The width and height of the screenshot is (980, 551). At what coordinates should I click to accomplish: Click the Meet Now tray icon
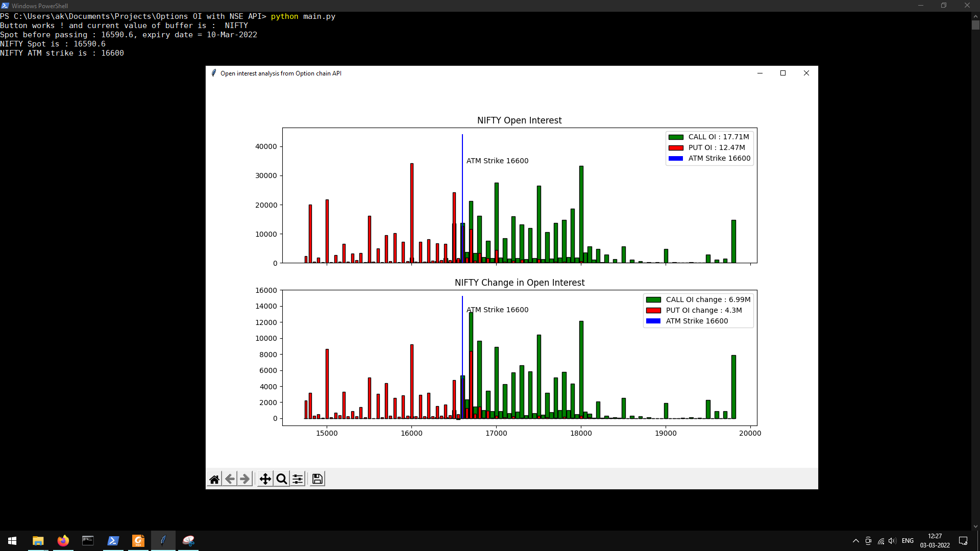coord(868,541)
